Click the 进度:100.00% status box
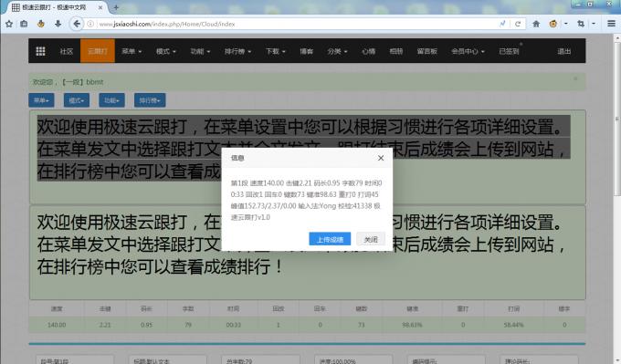Viewport: 621px width, 364px height. coord(353,360)
